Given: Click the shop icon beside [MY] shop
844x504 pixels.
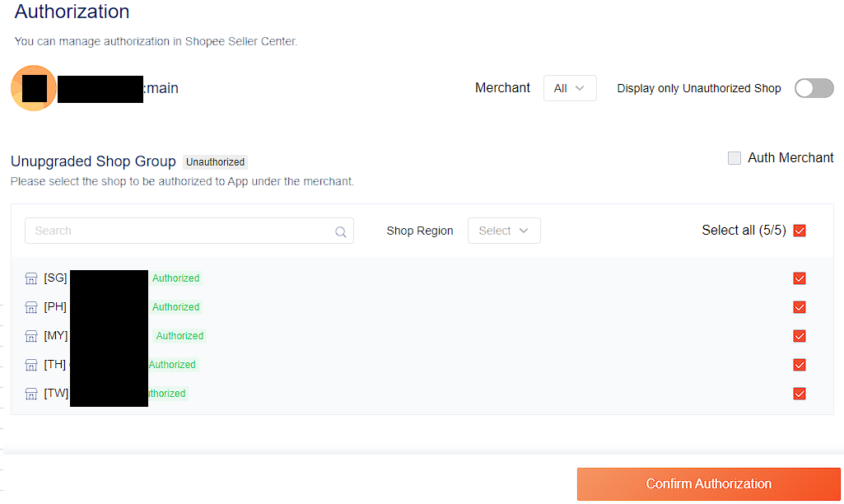Looking at the screenshot, I should 31,336.
